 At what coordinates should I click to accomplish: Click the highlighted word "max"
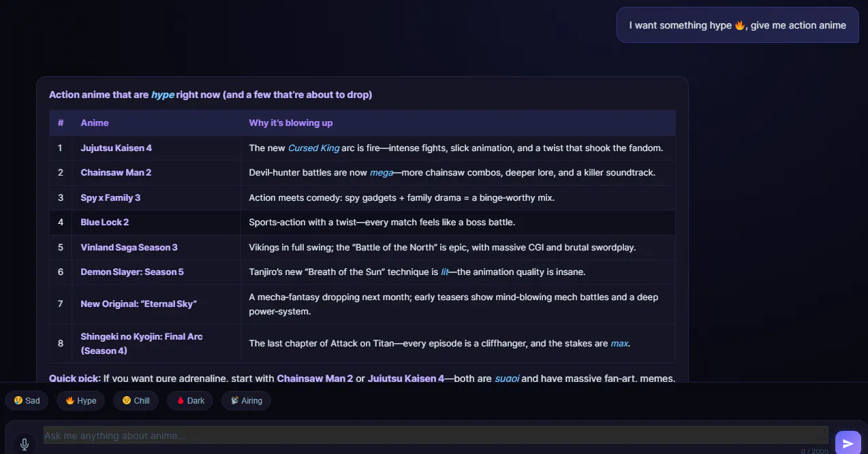619,343
